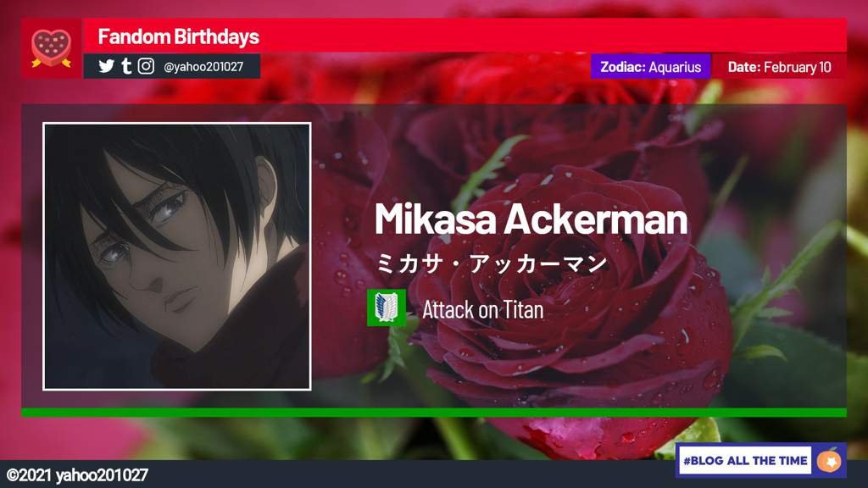Click the Attack on Titan series label
This screenshot has height=488, width=868.
(x=482, y=310)
